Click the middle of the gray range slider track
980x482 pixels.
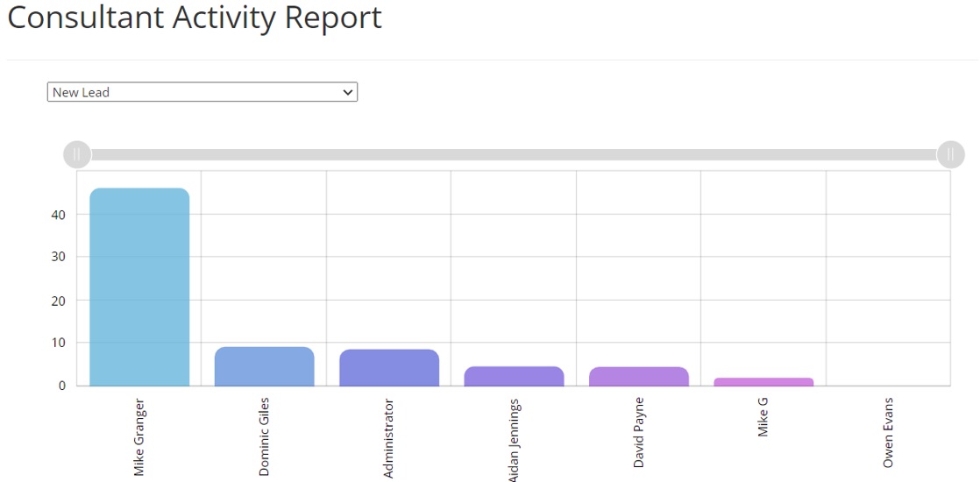(x=514, y=155)
